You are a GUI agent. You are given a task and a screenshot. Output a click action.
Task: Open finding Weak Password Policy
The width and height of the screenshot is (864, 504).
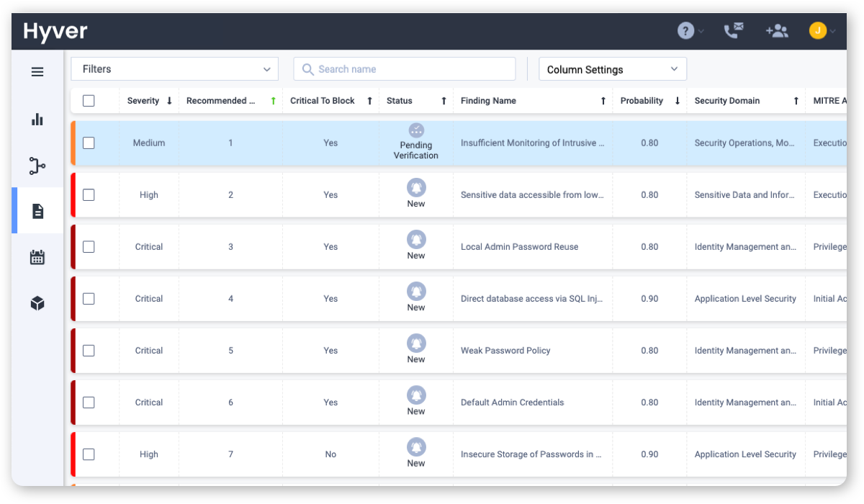[x=505, y=351]
